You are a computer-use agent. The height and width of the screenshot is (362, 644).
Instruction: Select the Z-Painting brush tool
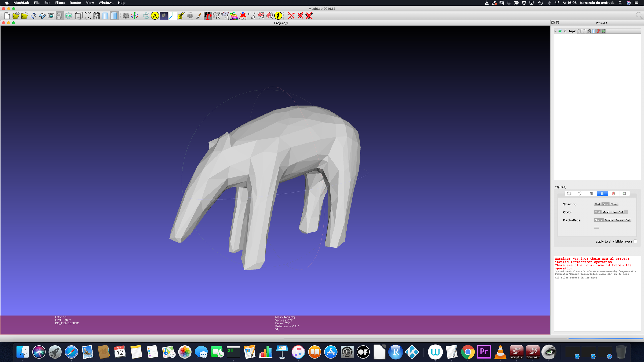[199, 16]
